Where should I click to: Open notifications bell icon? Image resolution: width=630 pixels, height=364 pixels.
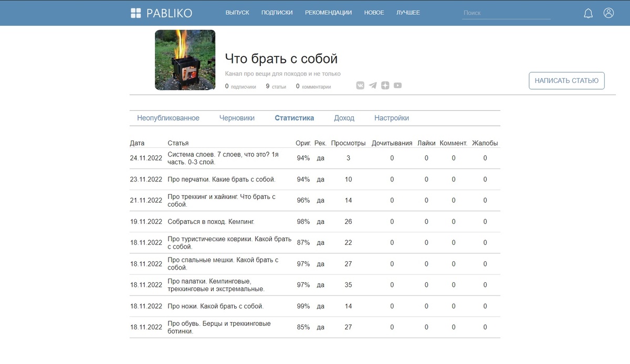point(589,13)
